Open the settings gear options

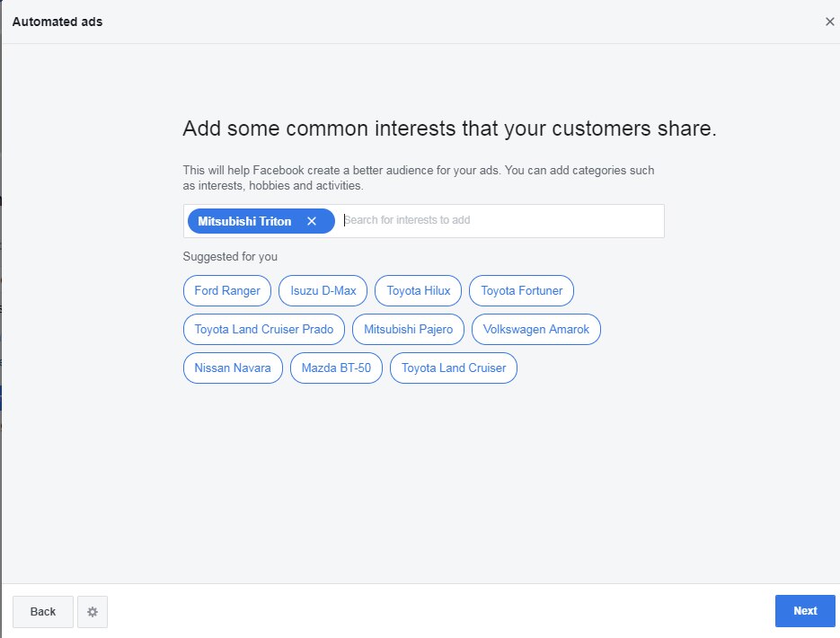(93, 611)
